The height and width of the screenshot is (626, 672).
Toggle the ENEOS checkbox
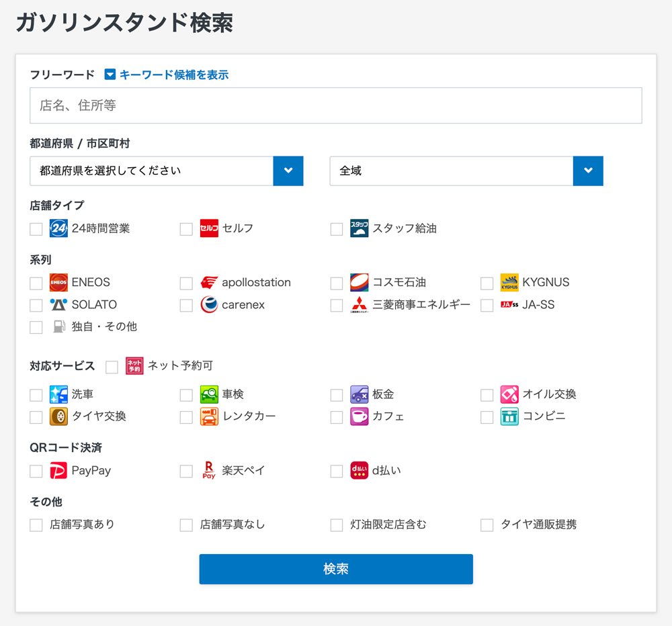(x=36, y=283)
